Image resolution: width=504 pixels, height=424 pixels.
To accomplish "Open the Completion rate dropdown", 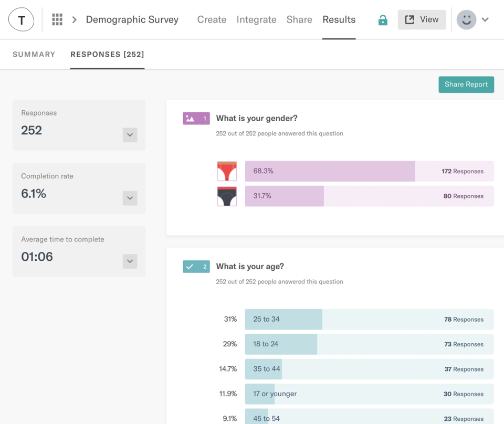I will point(130,198).
